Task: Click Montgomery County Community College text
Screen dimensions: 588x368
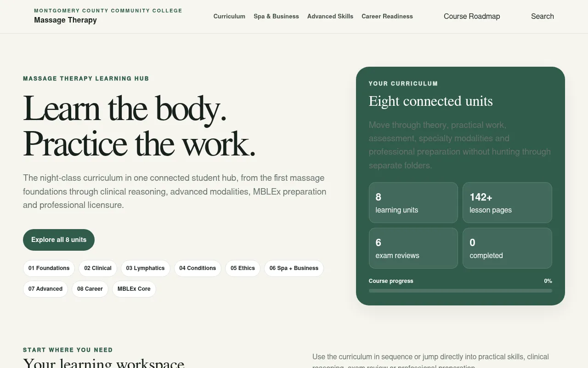Action: [108, 11]
